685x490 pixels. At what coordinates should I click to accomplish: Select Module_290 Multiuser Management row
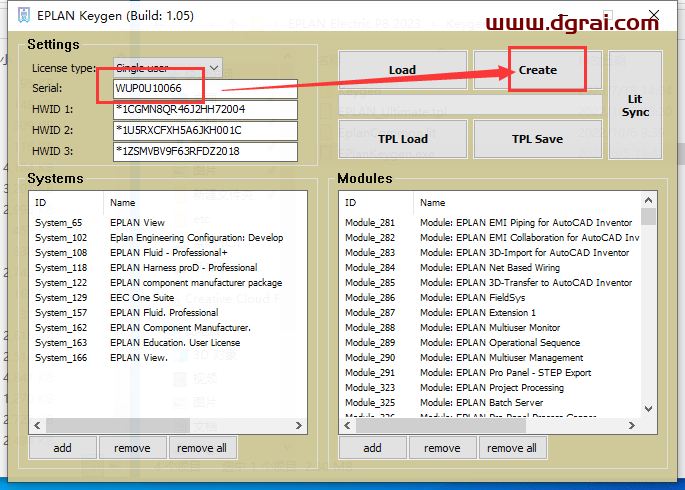(491, 358)
